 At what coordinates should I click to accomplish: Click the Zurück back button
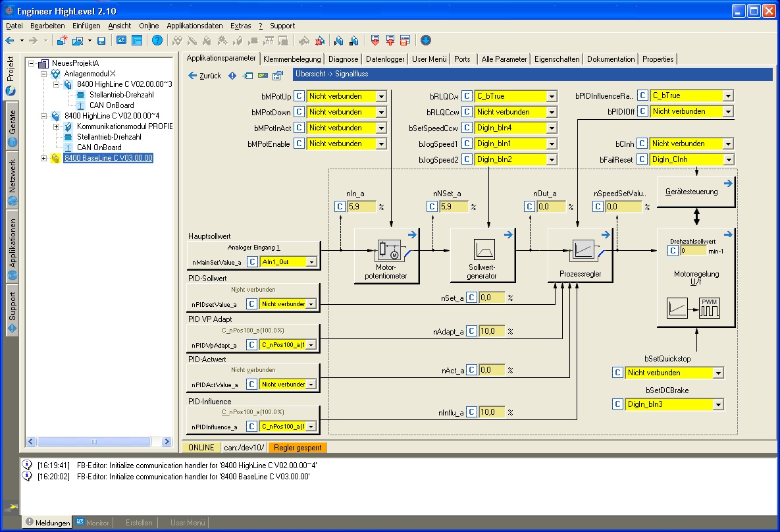[x=205, y=76]
